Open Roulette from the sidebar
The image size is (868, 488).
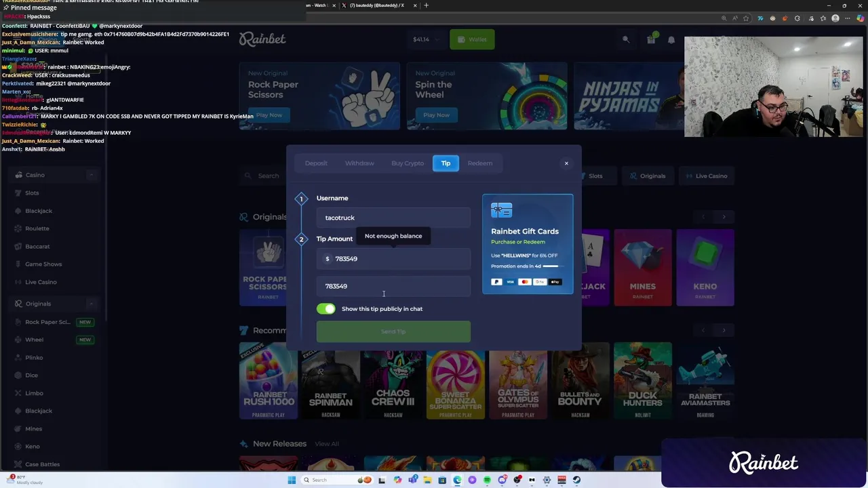37,228
